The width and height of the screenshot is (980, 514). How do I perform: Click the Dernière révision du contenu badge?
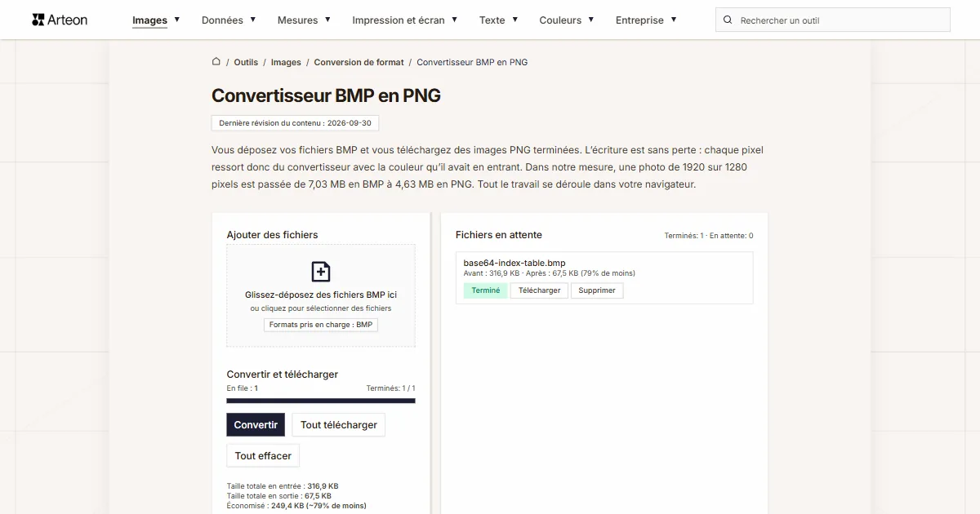pos(296,123)
